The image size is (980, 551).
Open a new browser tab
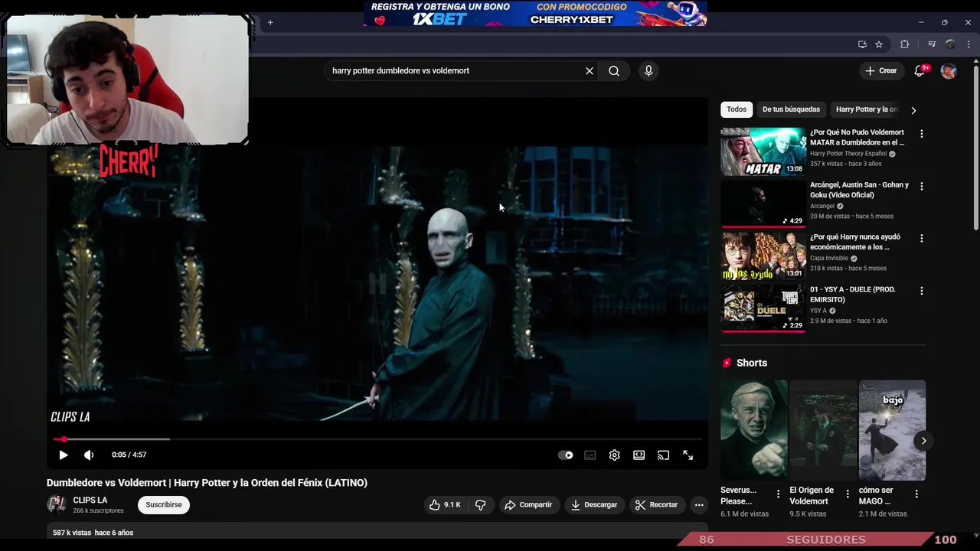pyautogui.click(x=270, y=22)
